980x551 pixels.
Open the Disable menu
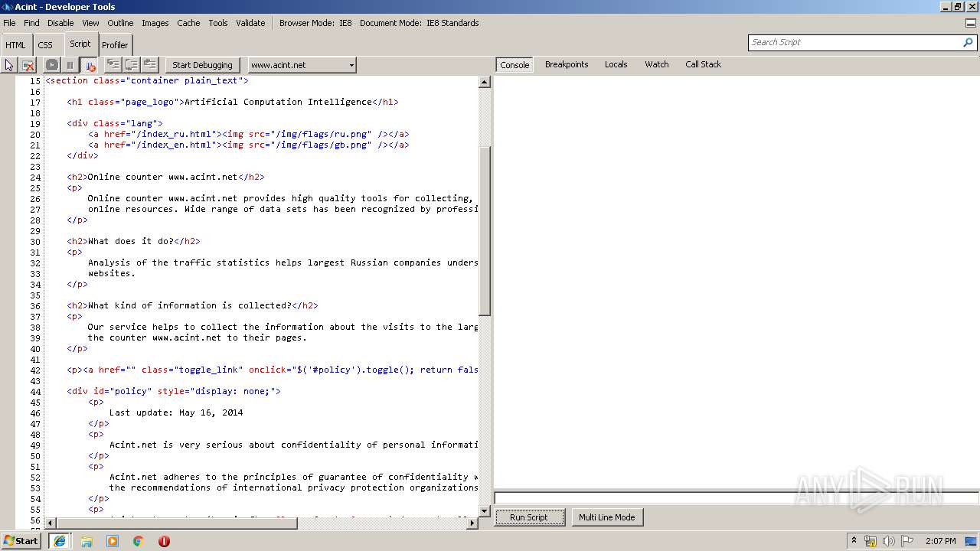point(60,23)
